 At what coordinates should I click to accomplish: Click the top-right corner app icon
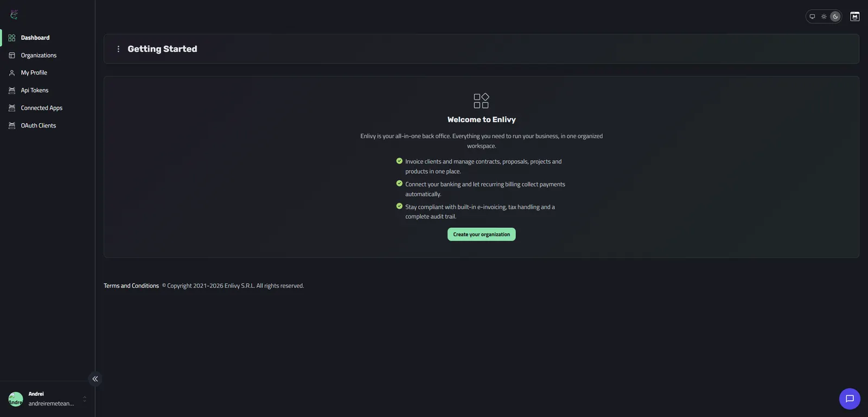[855, 16]
